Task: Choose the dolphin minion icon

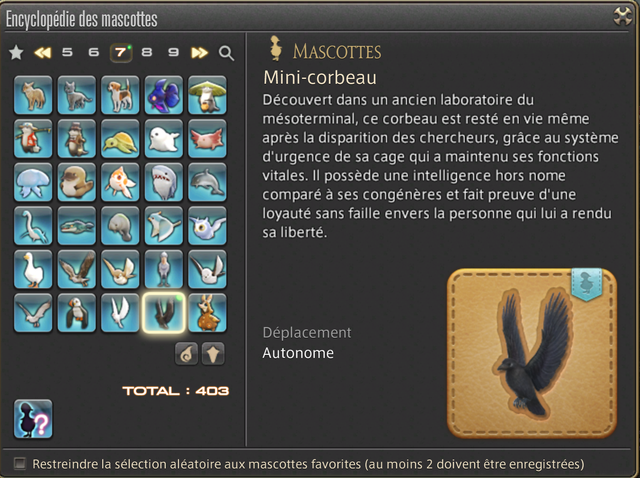Action: [x=207, y=182]
